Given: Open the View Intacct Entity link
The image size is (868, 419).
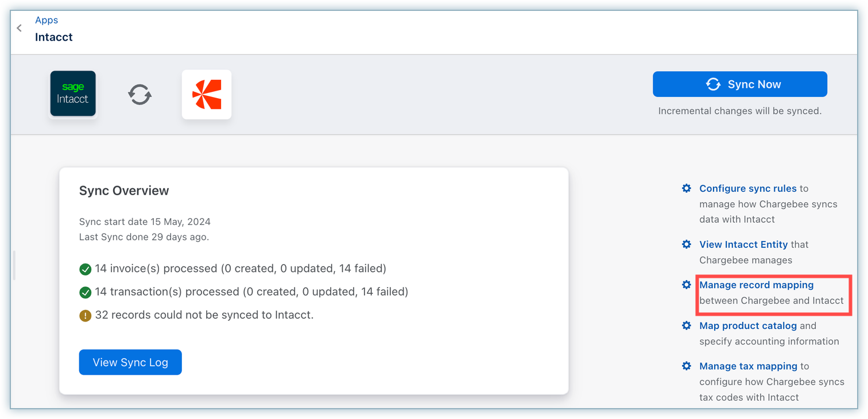Looking at the screenshot, I should [x=743, y=245].
